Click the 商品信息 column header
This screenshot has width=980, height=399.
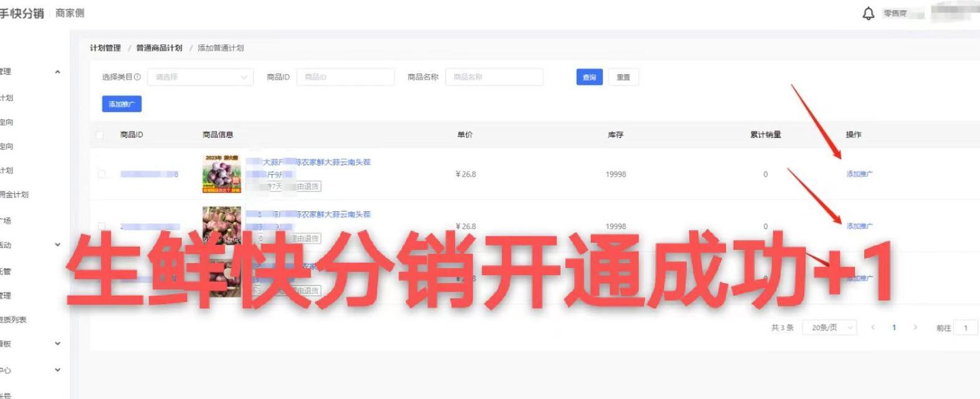[218, 135]
